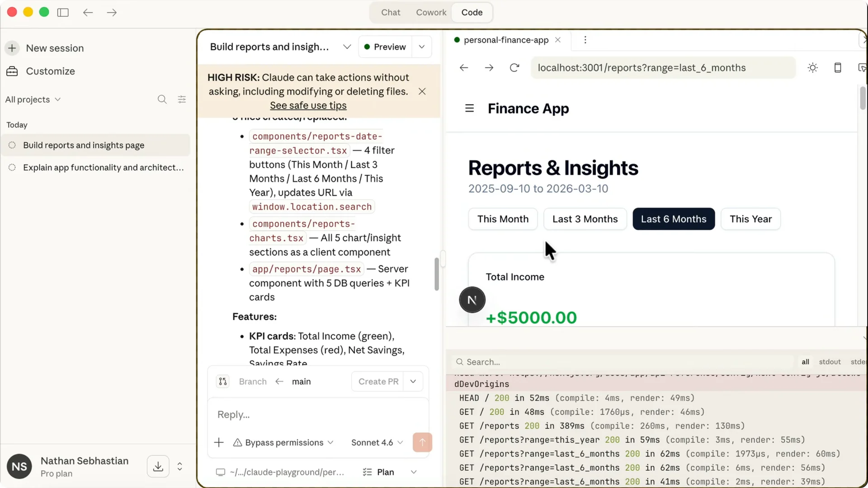
Task: Click the preview URL address bar
Action: pyautogui.click(x=663, y=68)
